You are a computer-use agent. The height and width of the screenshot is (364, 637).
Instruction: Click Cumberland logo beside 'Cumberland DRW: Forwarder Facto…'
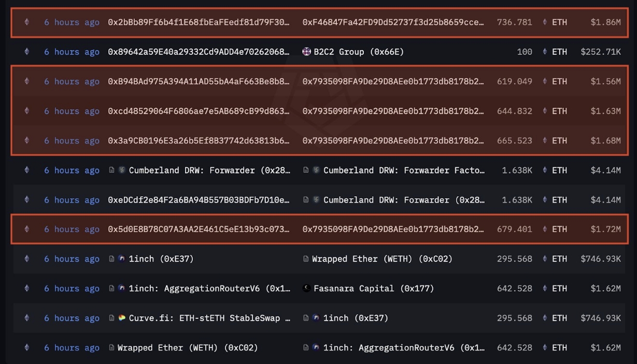point(316,170)
